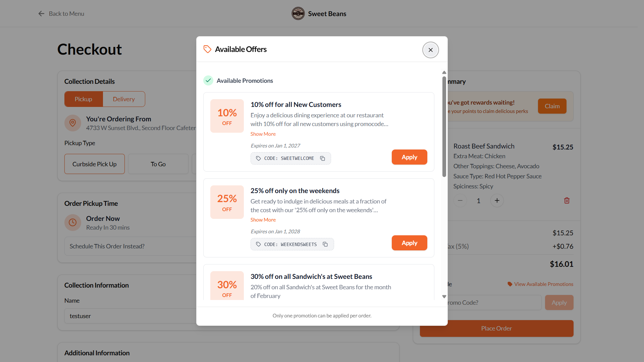Delete Roast Beef Sandwich from order

point(567,200)
